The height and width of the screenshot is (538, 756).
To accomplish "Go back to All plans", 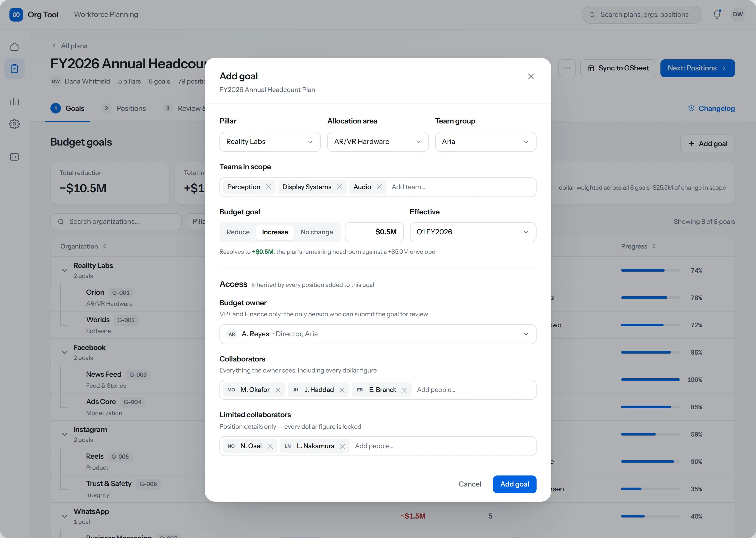I will click(x=70, y=46).
